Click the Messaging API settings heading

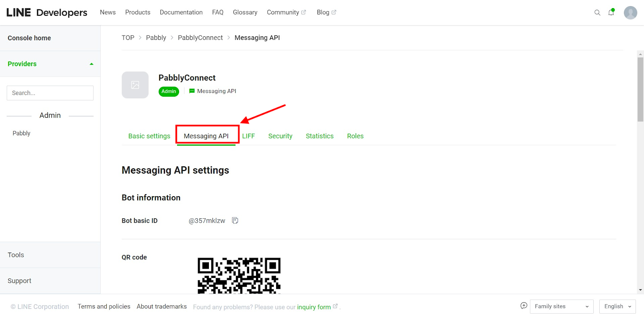pyautogui.click(x=175, y=170)
